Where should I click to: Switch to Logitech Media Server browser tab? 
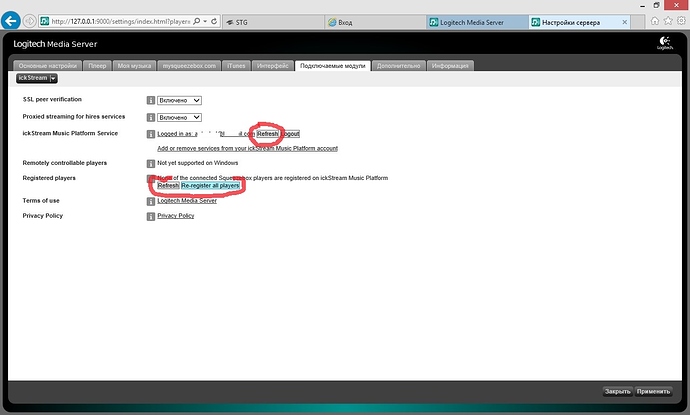click(x=477, y=22)
